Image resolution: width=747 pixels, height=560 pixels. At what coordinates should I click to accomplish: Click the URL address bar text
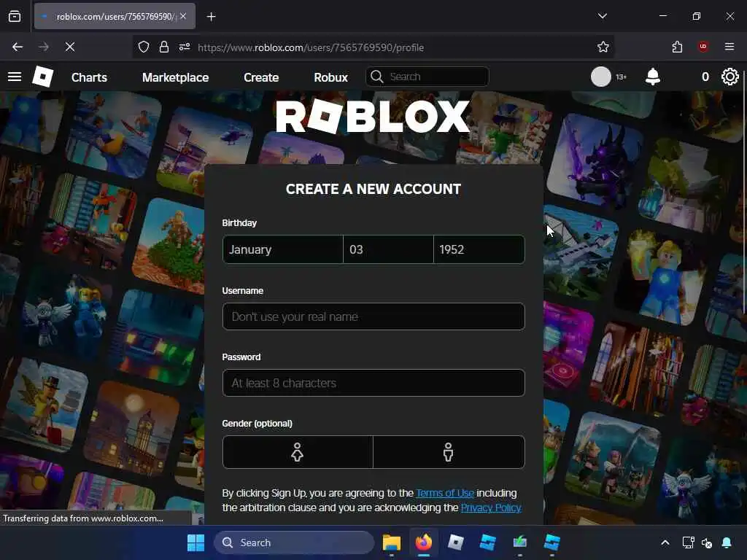pos(311,47)
